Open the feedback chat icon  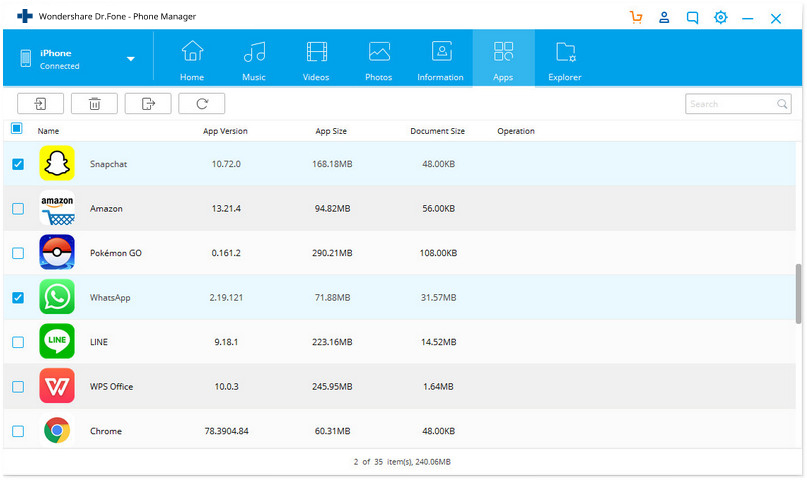tap(692, 18)
